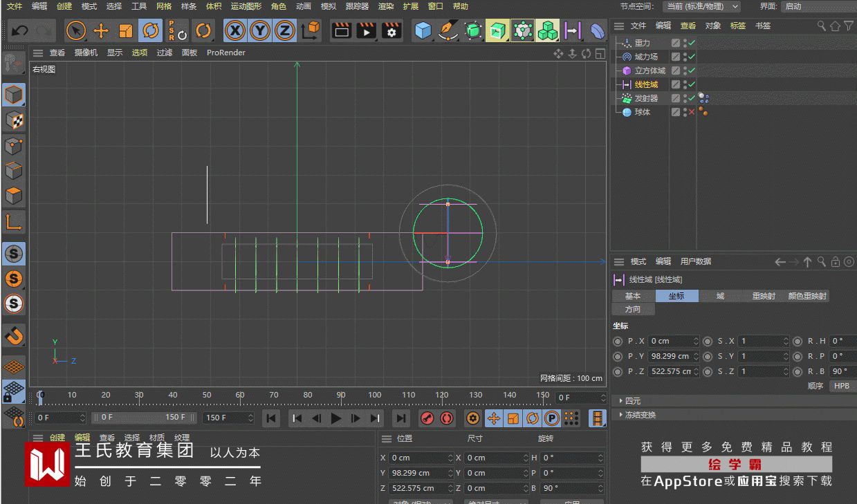Jump to the end of the animation

point(400,418)
